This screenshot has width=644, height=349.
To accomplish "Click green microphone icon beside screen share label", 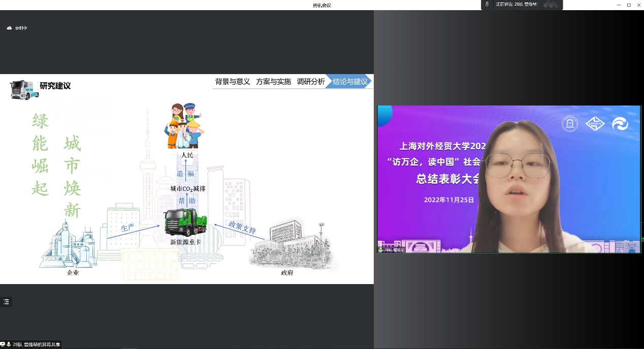I will (x=9, y=344).
